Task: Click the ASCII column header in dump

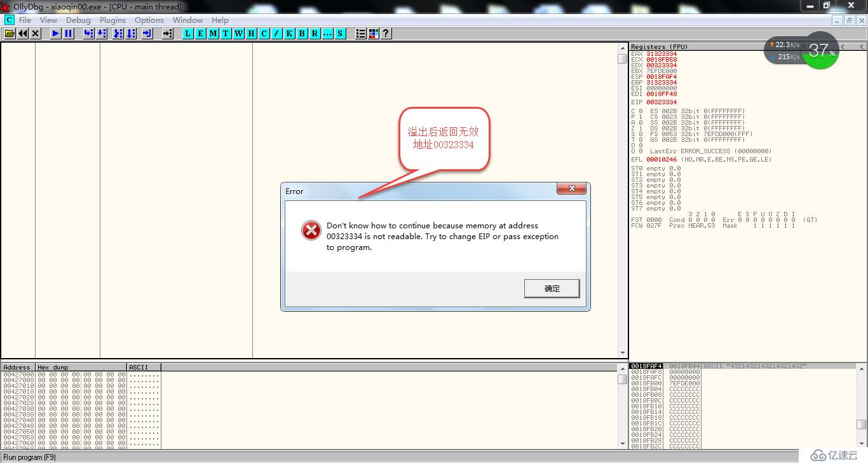Action: (x=144, y=367)
